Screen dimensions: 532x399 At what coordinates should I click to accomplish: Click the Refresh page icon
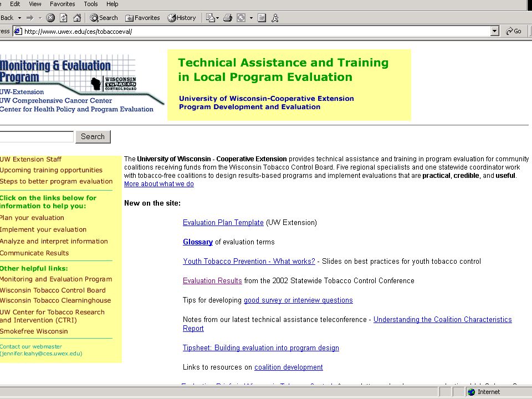point(63,18)
